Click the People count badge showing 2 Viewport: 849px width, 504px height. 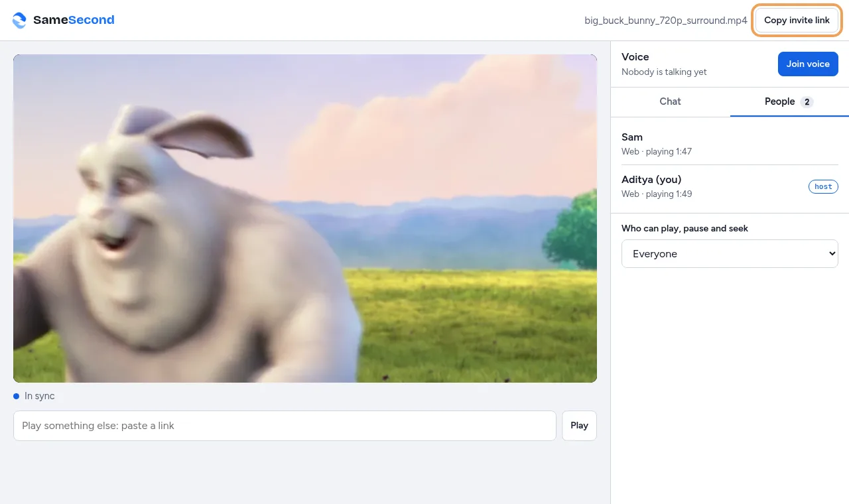click(x=807, y=102)
